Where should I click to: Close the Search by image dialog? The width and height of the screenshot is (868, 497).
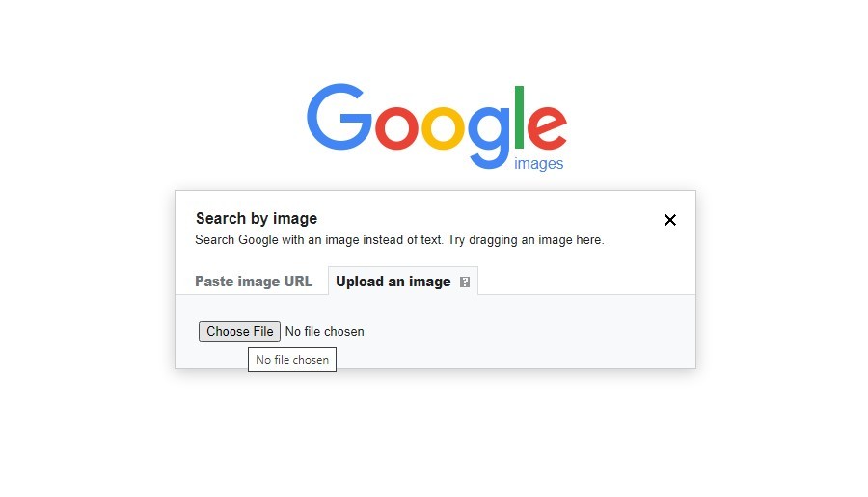(670, 220)
